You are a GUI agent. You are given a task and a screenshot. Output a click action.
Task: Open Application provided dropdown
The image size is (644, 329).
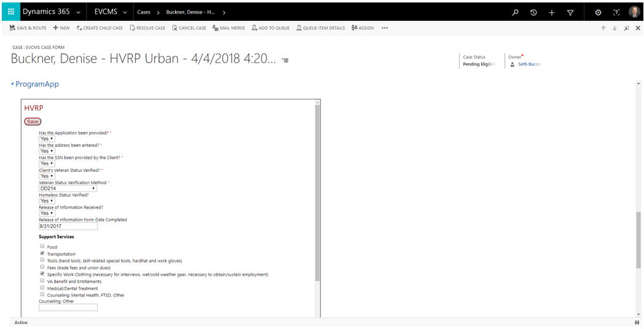point(47,139)
